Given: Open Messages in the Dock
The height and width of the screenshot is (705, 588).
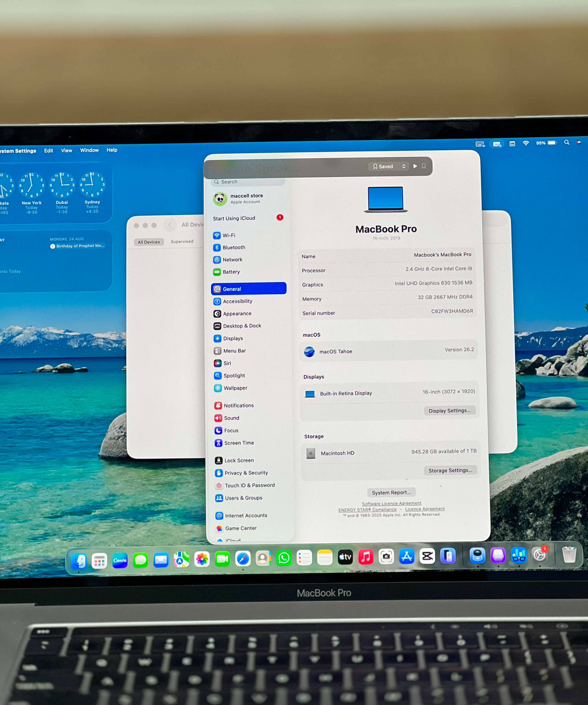Looking at the screenshot, I should coord(140,560).
